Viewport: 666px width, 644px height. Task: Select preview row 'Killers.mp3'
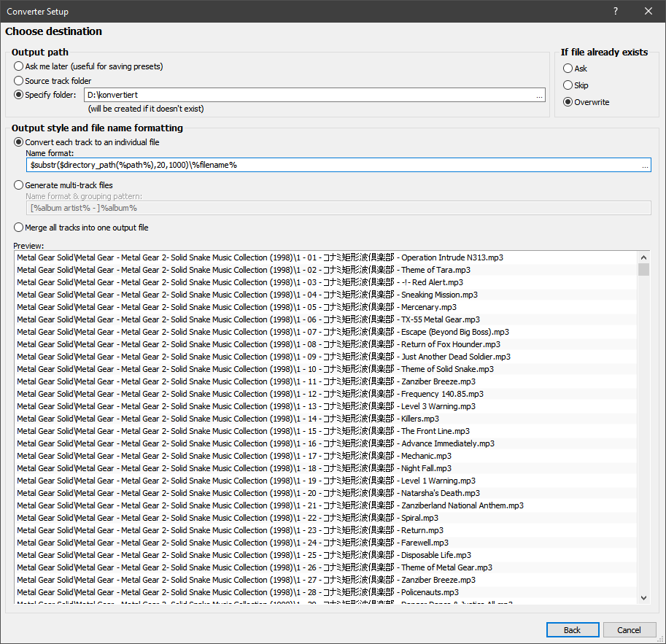[326, 419]
